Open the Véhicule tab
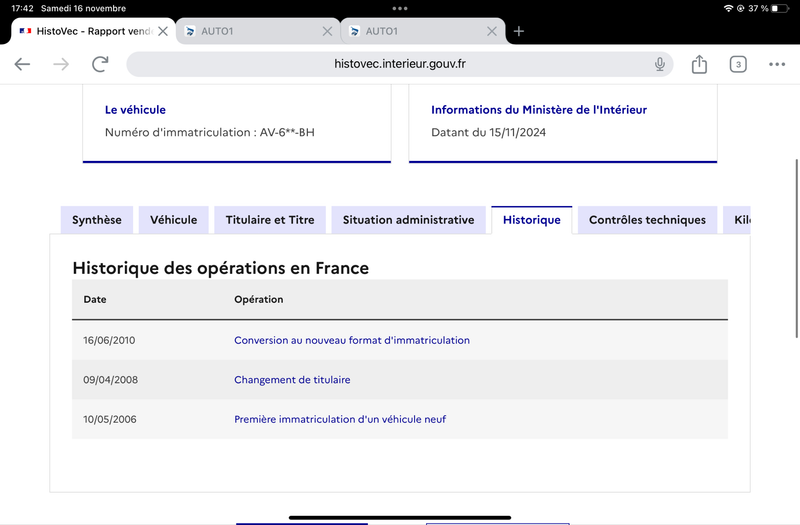This screenshot has width=800, height=525. click(x=173, y=220)
